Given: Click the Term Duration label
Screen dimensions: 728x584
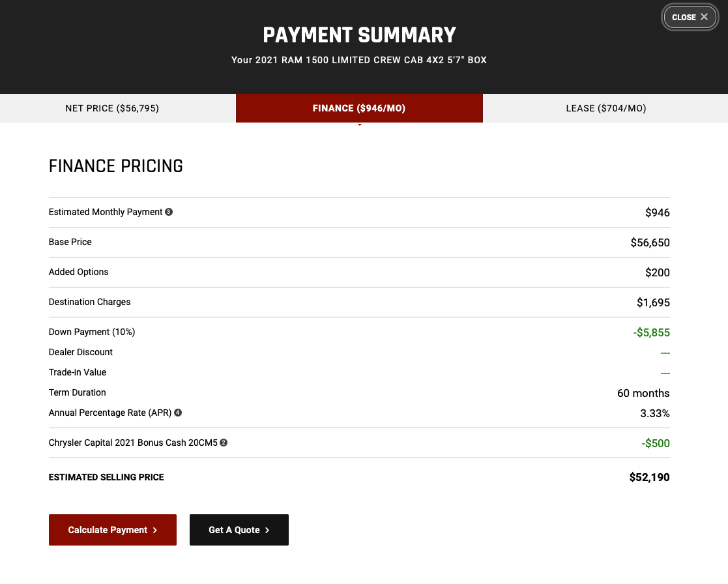Looking at the screenshot, I should 78,392.
